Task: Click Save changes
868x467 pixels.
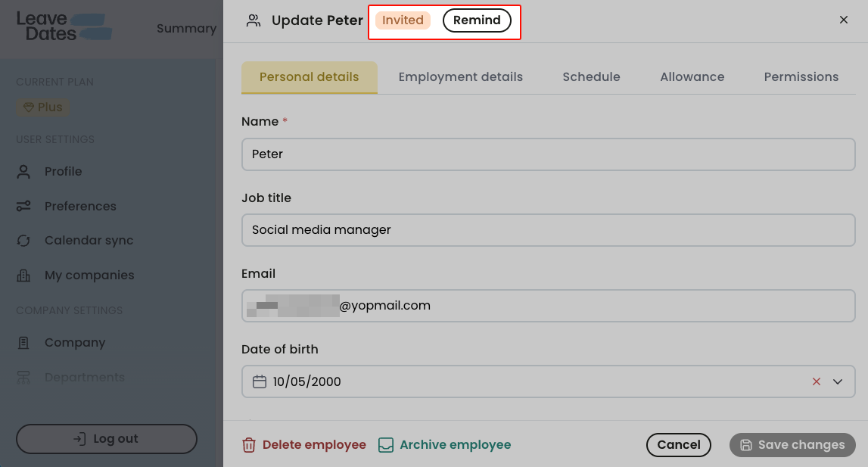Action: 792,445
